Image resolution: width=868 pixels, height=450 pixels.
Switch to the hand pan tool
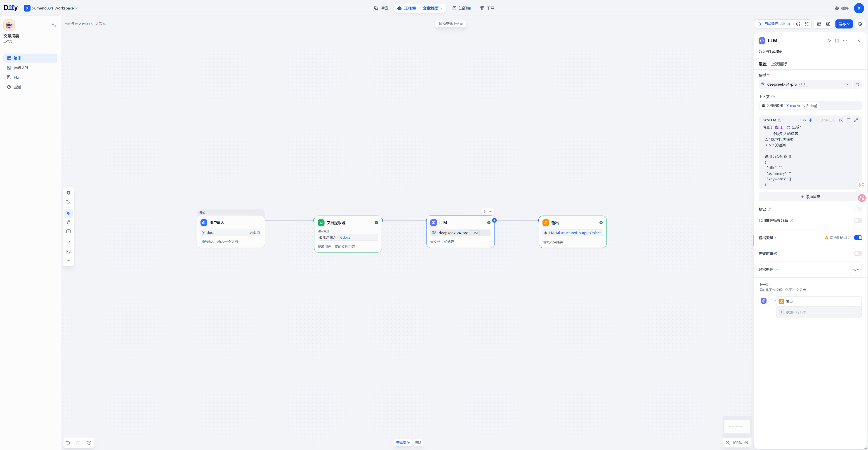pyautogui.click(x=68, y=222)
